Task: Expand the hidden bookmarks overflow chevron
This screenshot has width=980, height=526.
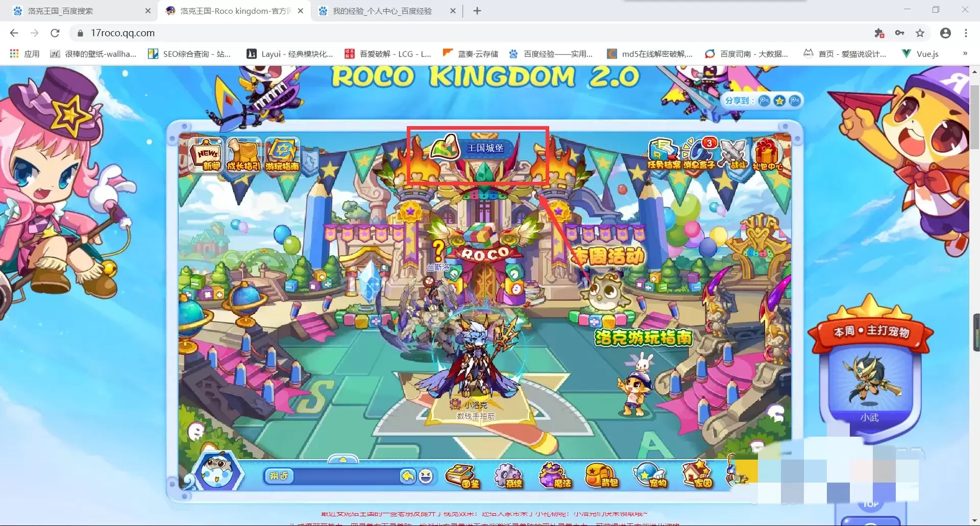Action: click(965, 54)
